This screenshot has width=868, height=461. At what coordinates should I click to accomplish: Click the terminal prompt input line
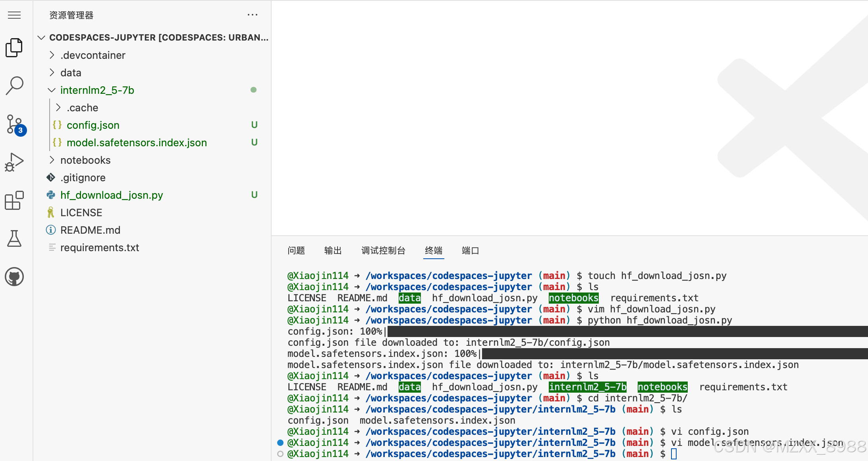pyautogui.click(x=675, y=453)
